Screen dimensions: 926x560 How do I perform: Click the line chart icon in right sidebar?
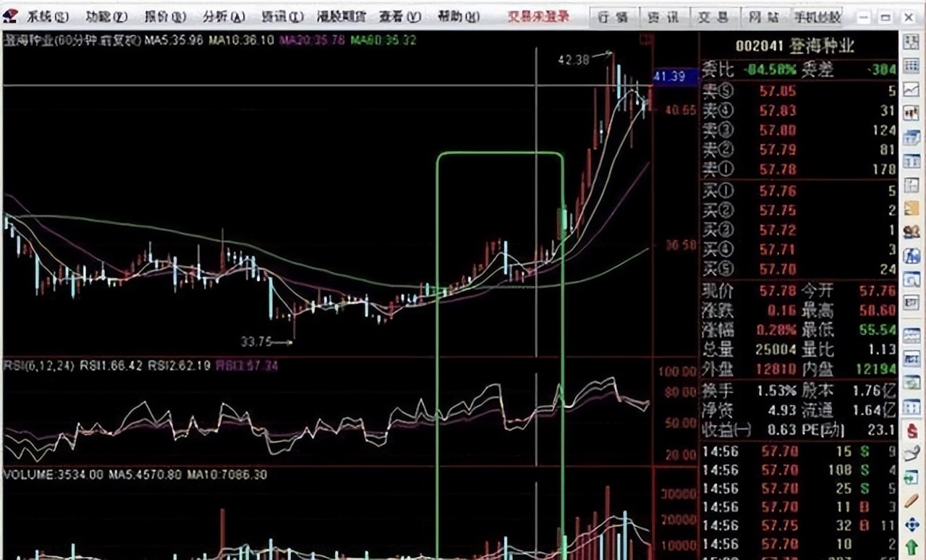coord(911,90)
